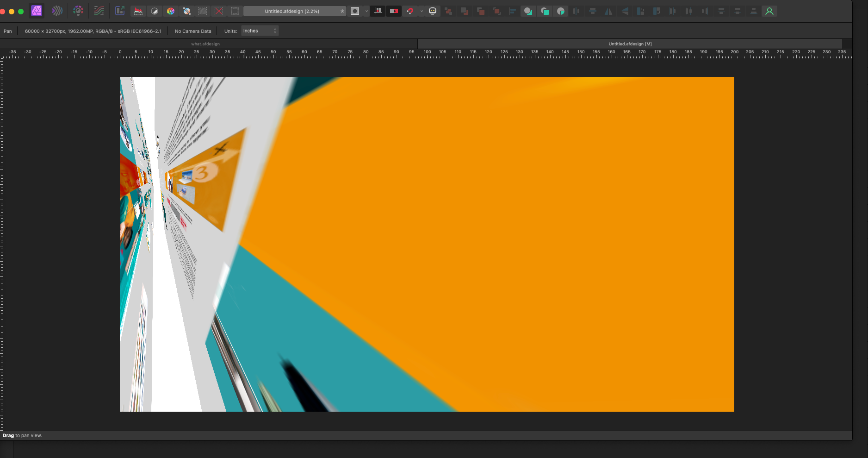Image resolution: width=868 pixels, height=458 pixels.
Task: Open the Liquify persona
Action: point(57,11)
